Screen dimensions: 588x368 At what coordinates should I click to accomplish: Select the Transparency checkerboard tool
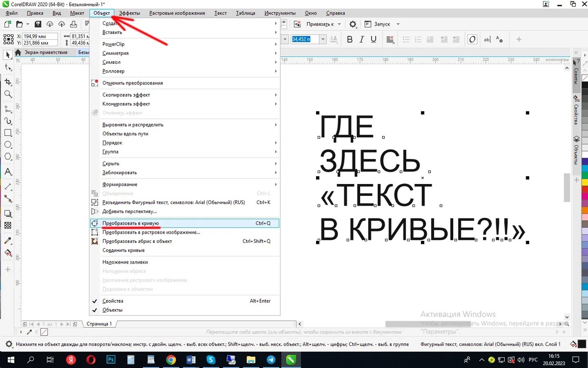pos(8,226)
